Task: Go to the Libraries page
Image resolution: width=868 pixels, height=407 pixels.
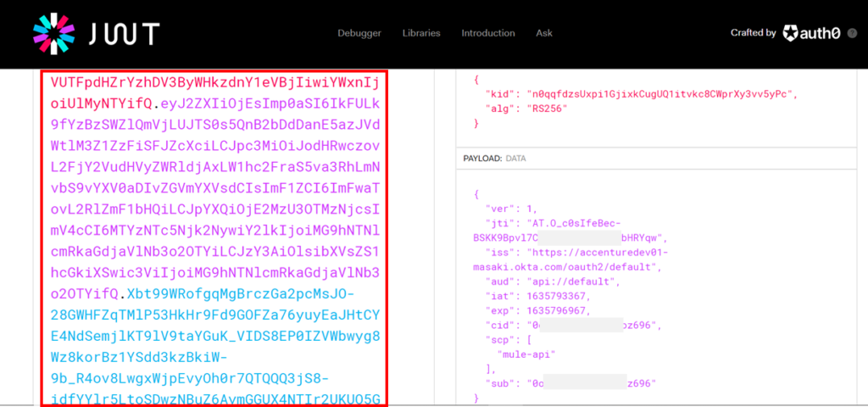Action: [421, 33]
